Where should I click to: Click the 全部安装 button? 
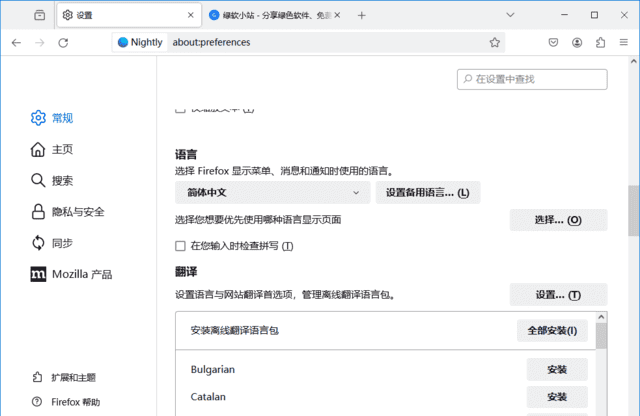click(552, 331)
